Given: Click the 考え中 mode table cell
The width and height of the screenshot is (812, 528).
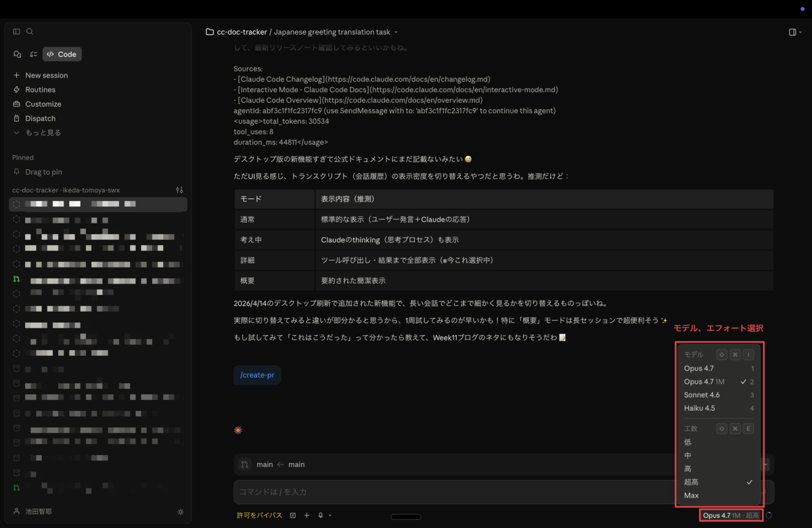Looking at the screenshot, I should click(x=275, y=240).
